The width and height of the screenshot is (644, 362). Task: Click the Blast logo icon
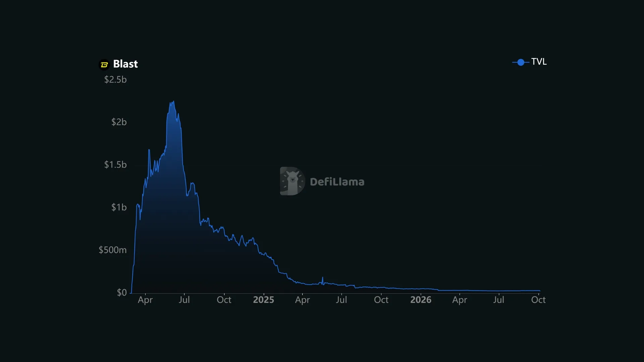click(104, 64)
